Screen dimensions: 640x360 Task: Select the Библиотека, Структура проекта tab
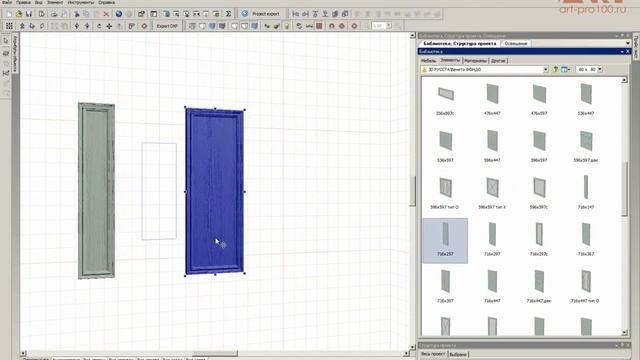[x=460, y=43]
